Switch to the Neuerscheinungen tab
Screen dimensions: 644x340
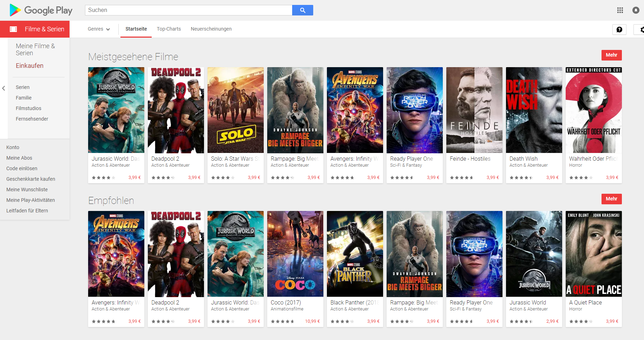pyautogui.click(x=211, y=29)
